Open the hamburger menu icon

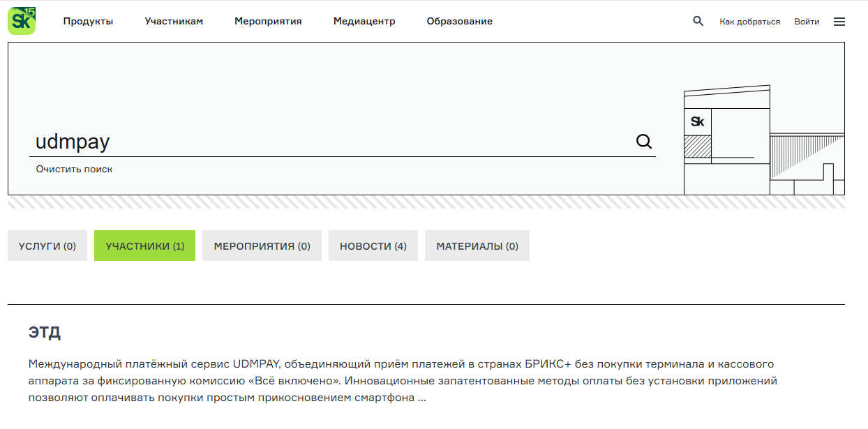(839, 22)
